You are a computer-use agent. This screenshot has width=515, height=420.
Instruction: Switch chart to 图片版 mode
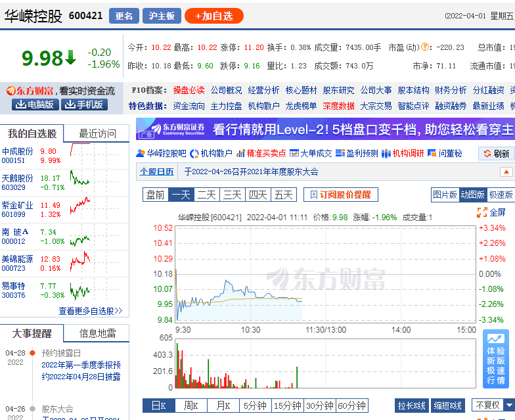[445, 195]
